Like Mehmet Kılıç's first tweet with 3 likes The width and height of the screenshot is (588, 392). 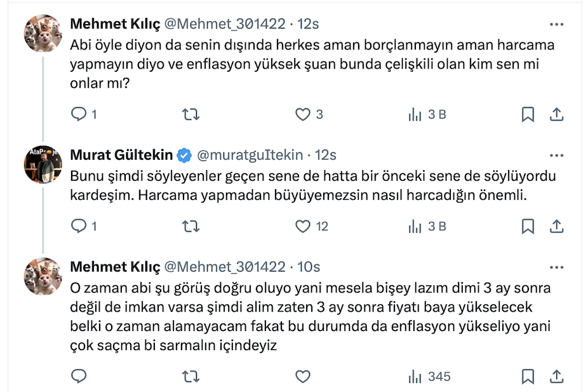[x=303, y=114]
